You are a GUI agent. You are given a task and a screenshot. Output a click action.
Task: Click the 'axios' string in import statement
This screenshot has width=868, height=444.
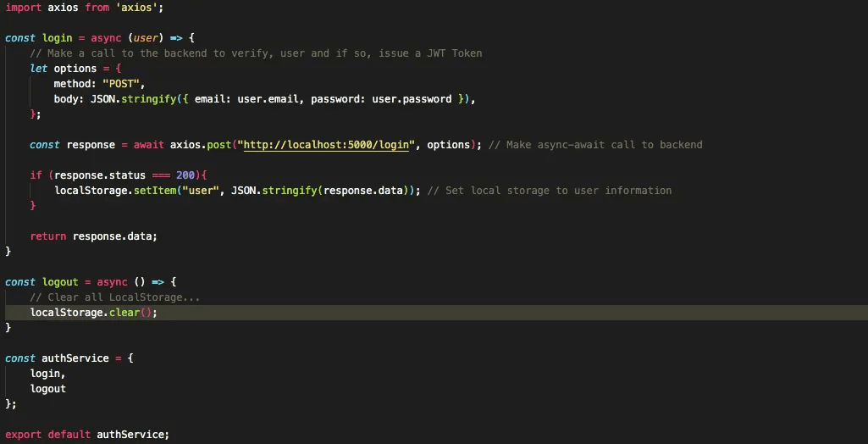[x=121, y=8]
